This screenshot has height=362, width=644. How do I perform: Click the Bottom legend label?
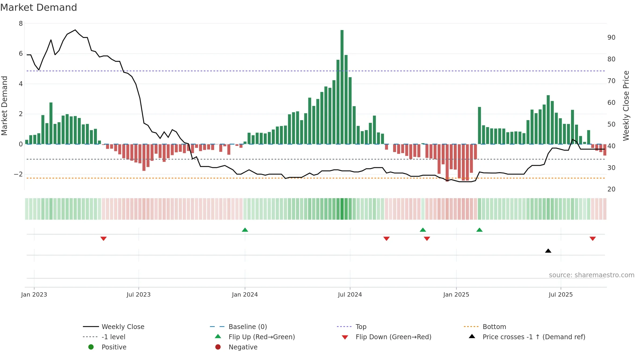tap(494, 327)
